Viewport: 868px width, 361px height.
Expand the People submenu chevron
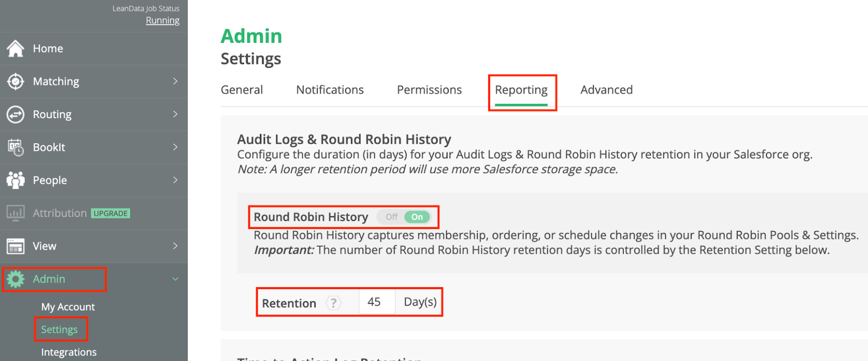[x=175, y=180]
